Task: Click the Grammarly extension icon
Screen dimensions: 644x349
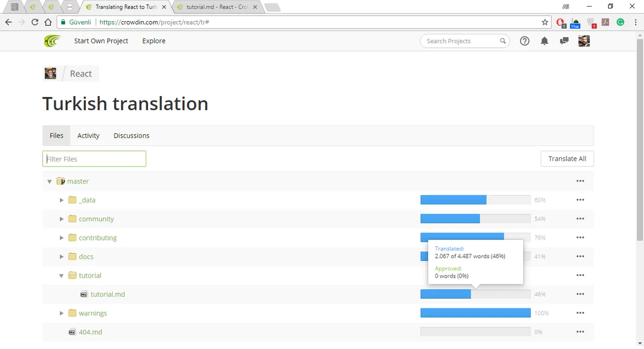Action: (621, 22)
